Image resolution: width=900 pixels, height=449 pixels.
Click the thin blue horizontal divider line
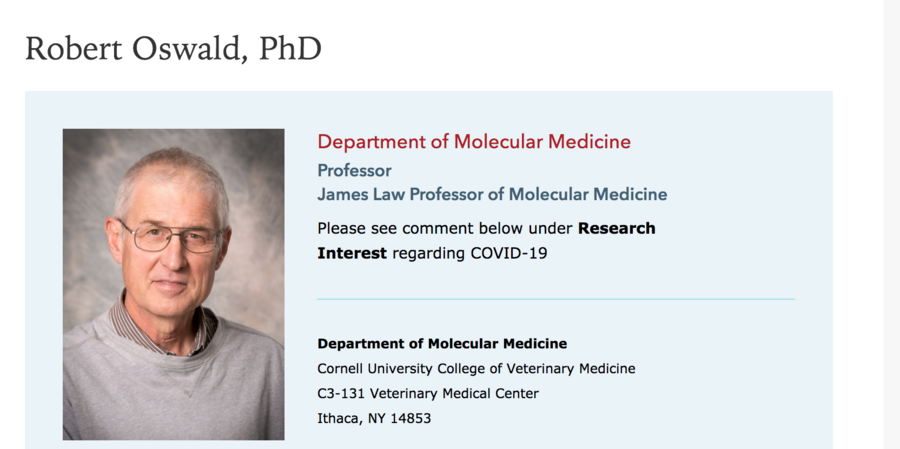coord(556,299)
